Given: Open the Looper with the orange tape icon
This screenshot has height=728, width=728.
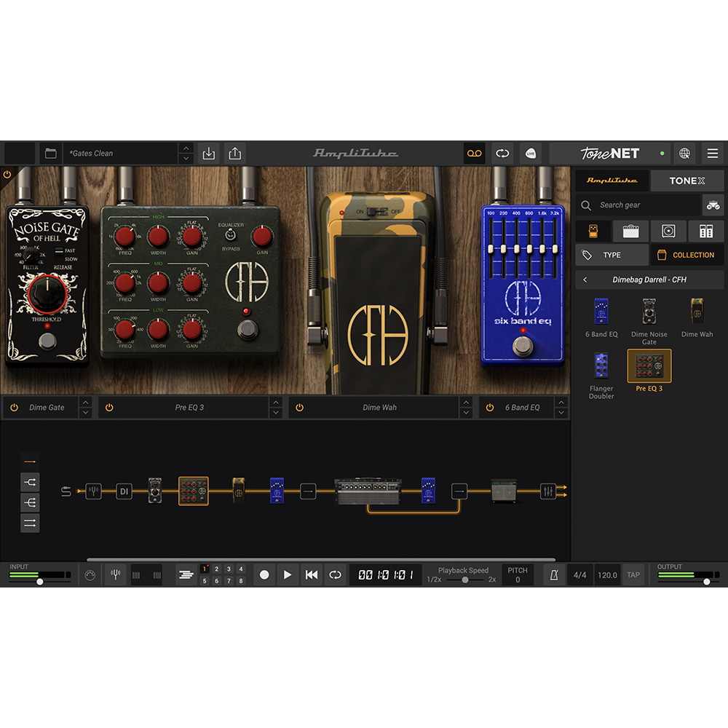Looking at the screenshot, I should click(474, 153).
